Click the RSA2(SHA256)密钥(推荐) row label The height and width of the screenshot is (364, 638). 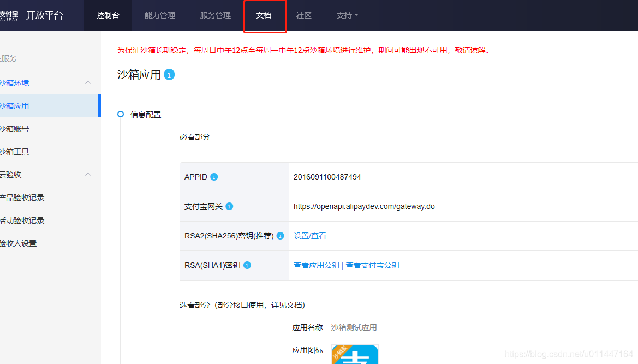(x=229, y=236)
